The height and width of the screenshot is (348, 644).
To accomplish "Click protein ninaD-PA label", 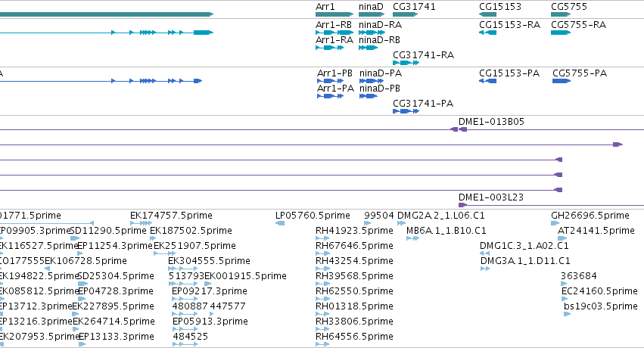I will [x=381, y=73].
